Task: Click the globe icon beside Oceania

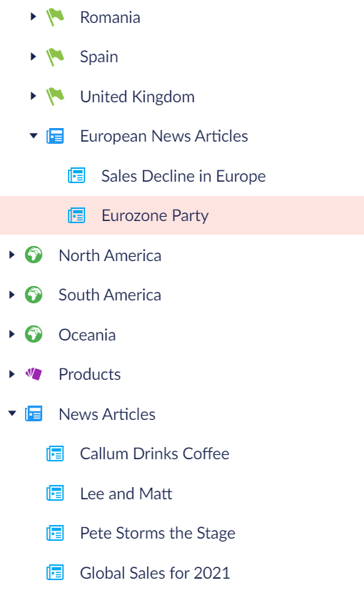Action: [x=34, y=334]
